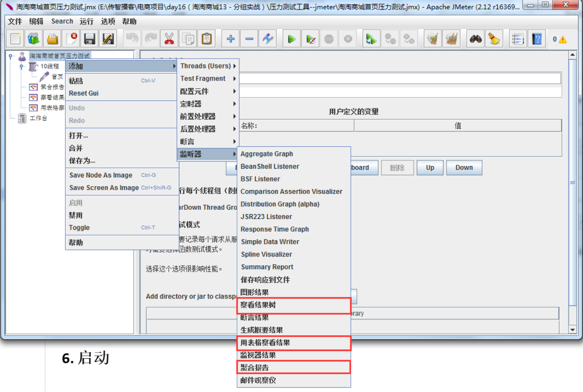Click the broom Clear All icon
Viewport: 583px width, 392px height.
coord(494,39)
